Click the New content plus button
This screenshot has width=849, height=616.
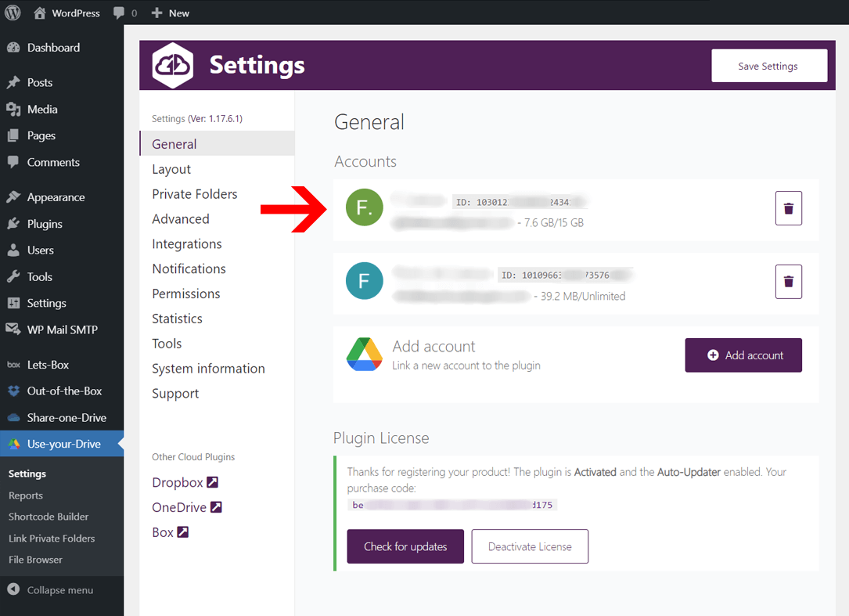click(170, 13)
